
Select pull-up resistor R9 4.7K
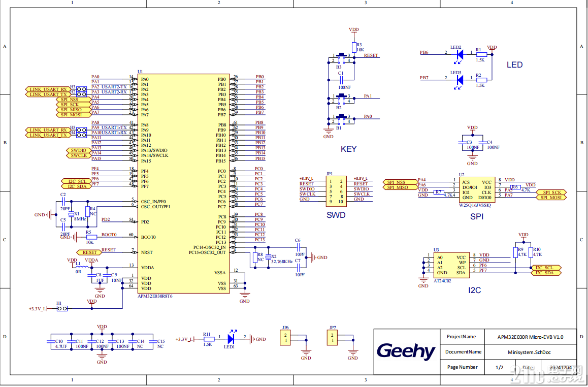515,252
